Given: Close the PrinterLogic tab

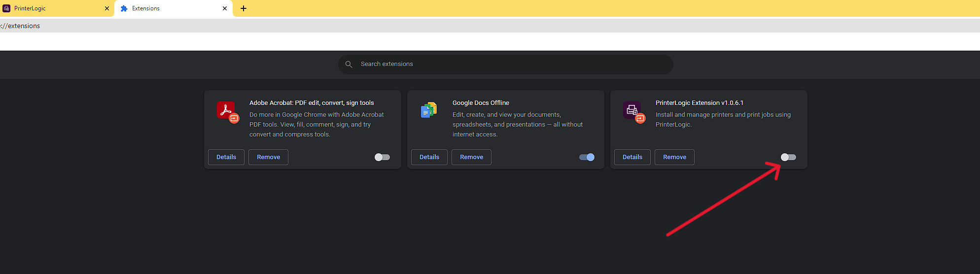Looking at the screenshot, I should click(x=107, y=8).
